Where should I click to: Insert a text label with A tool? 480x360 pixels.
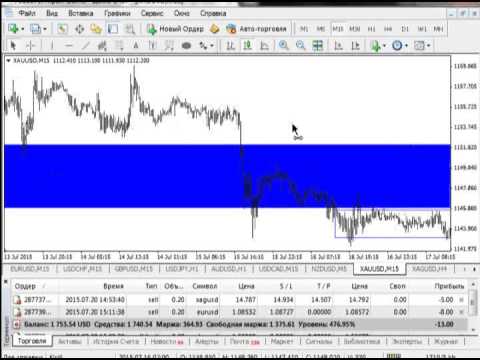pyautogui.click(x=136, y=45)
